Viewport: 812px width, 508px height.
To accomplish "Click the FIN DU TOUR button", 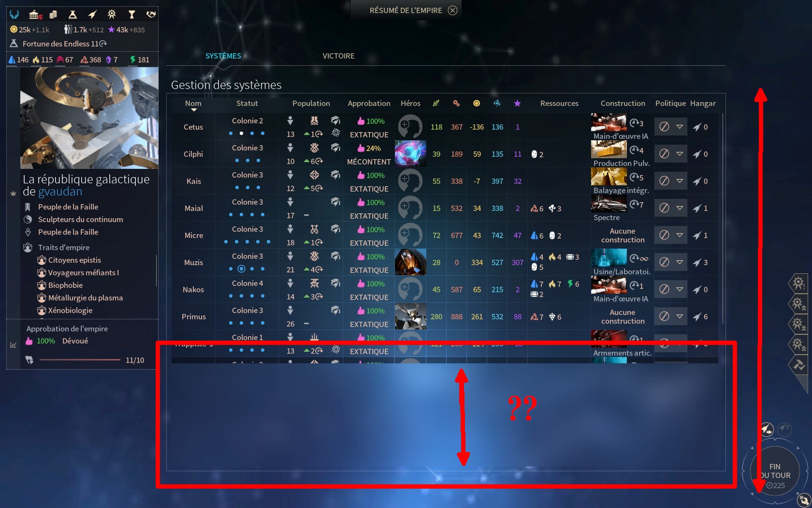I will [x=775, y=471].
